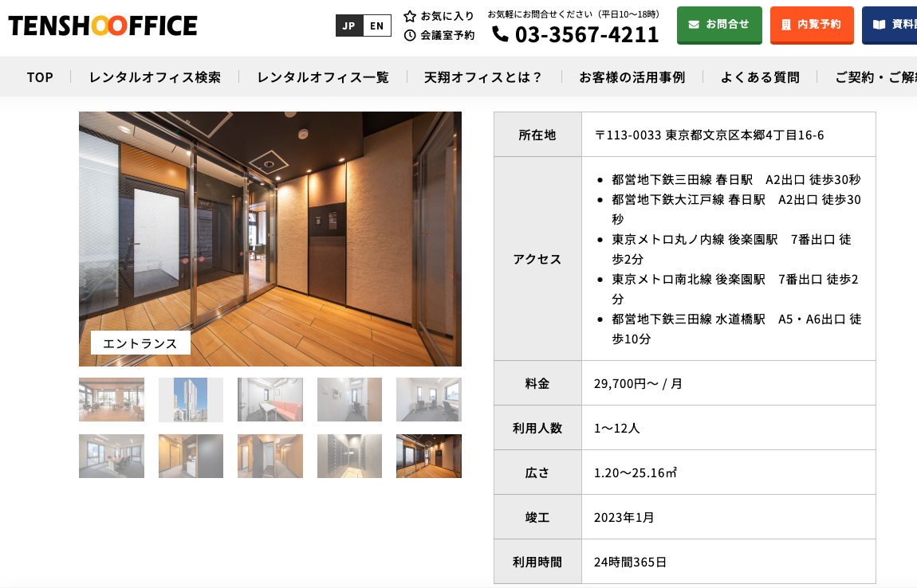Open the レンタルオフィス検索 menu item
917x588 pixels.
pyautogui.click(x=155, y=77)
